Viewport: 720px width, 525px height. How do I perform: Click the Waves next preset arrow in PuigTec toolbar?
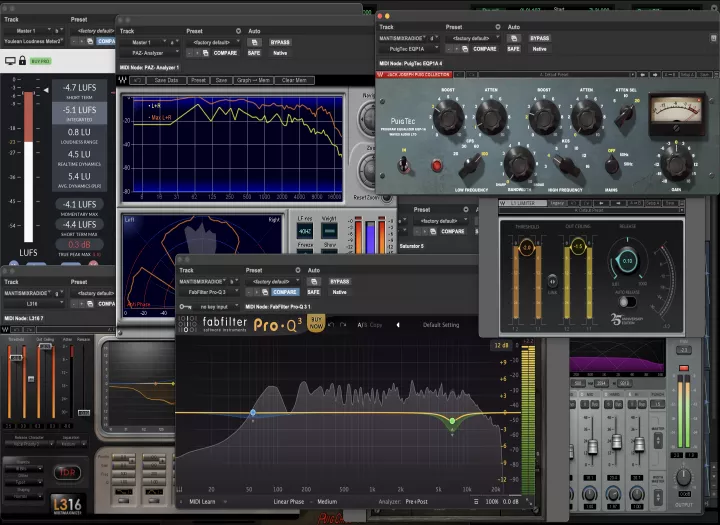click(654, 74)
